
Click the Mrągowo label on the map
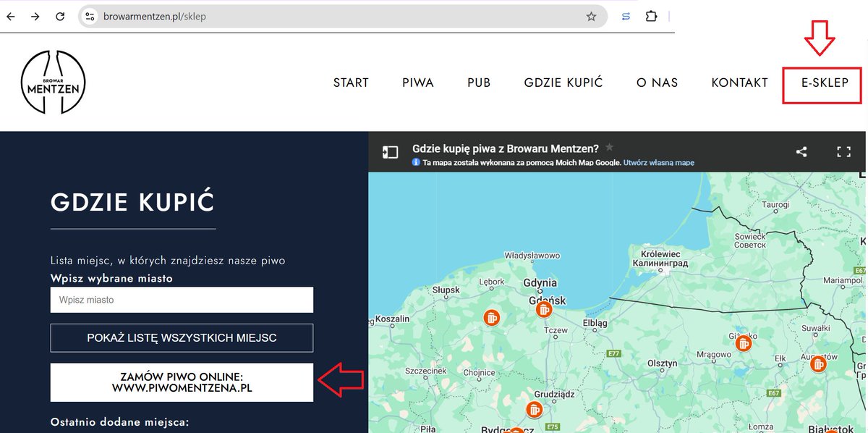pos(713,355)
